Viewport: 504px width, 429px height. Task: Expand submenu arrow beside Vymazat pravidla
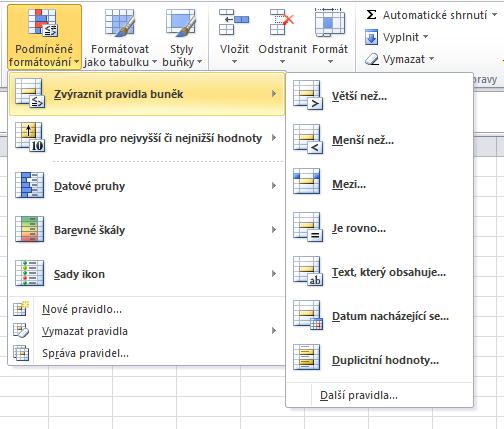tap(274, 331)
